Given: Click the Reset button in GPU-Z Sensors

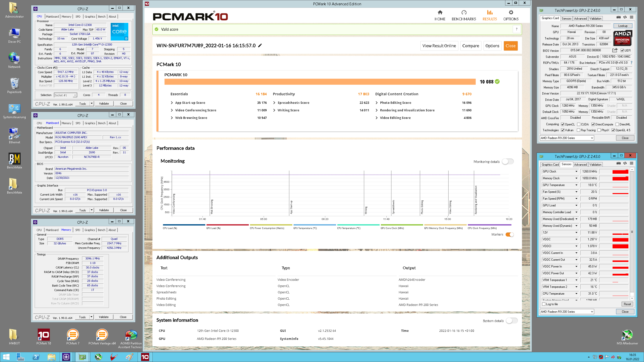Looking at the screenshot, I should [x=627, y=304].
